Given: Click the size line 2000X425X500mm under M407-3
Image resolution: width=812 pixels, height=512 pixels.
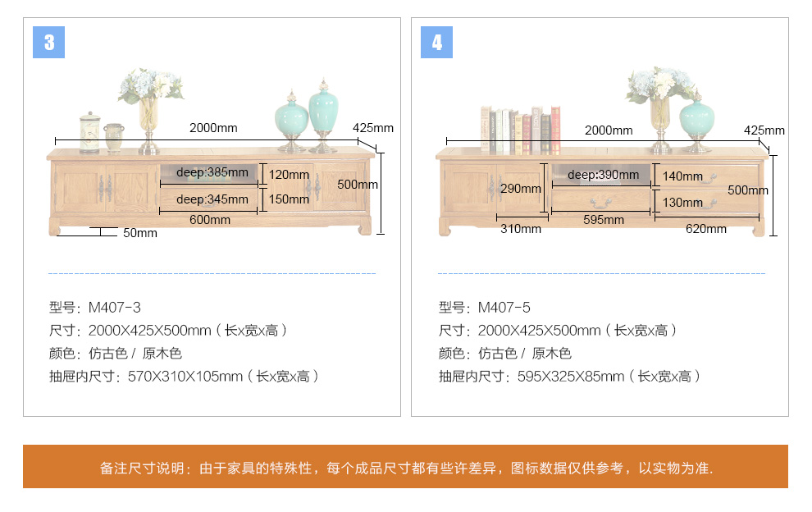Looking at the screenshot, I should (168, 330).
